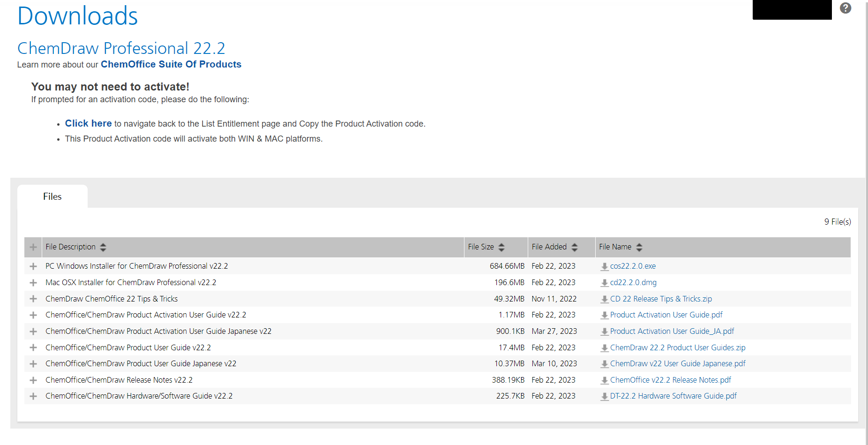
Task: Click File Size column header label
Action: coord(481,247)
